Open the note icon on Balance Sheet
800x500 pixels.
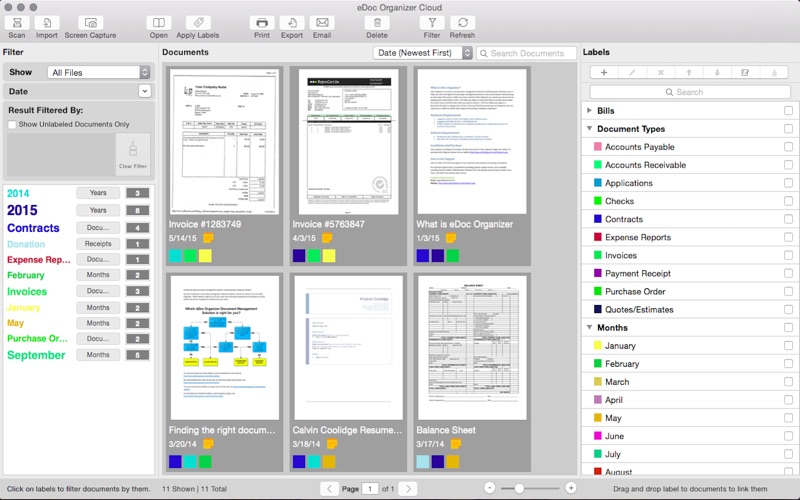coord(456,444)
